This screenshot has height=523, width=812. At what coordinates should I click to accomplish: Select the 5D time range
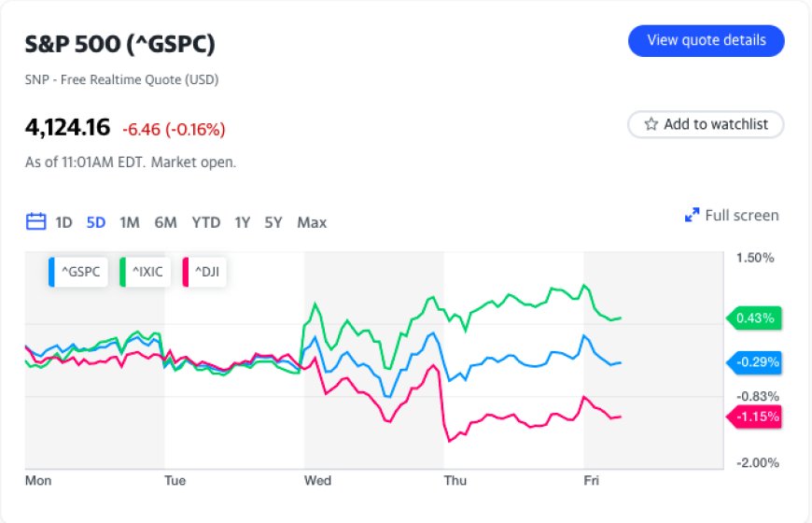(95, 222)
